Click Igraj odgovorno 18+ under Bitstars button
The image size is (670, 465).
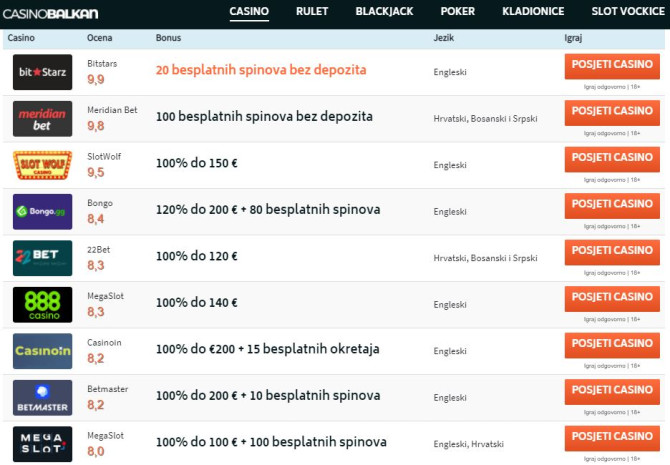pos(612,87)
